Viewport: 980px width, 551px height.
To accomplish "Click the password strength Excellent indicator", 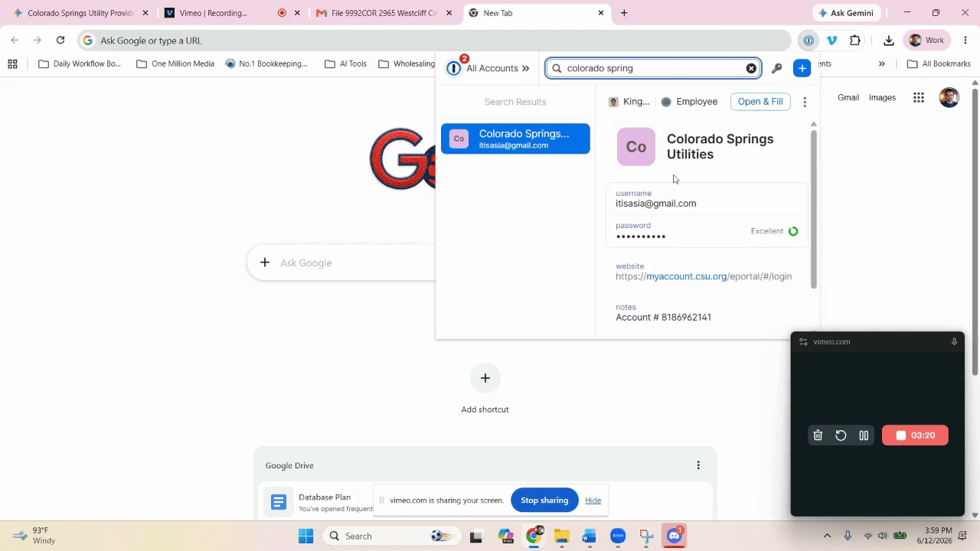I will [x=775, y=231].
